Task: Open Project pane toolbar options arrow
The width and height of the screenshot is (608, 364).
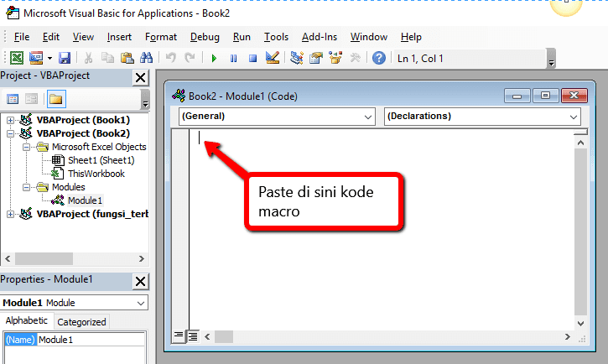Action: [145, 99]
